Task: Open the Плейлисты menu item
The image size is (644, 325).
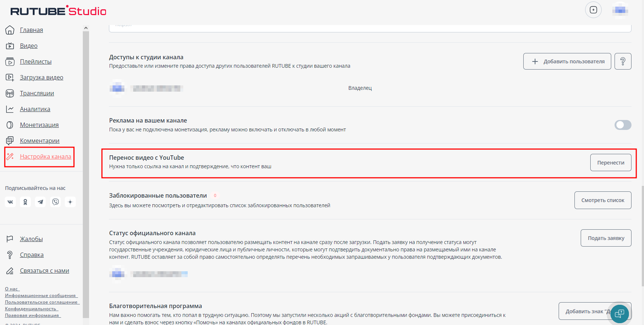Action: (36, 61)
